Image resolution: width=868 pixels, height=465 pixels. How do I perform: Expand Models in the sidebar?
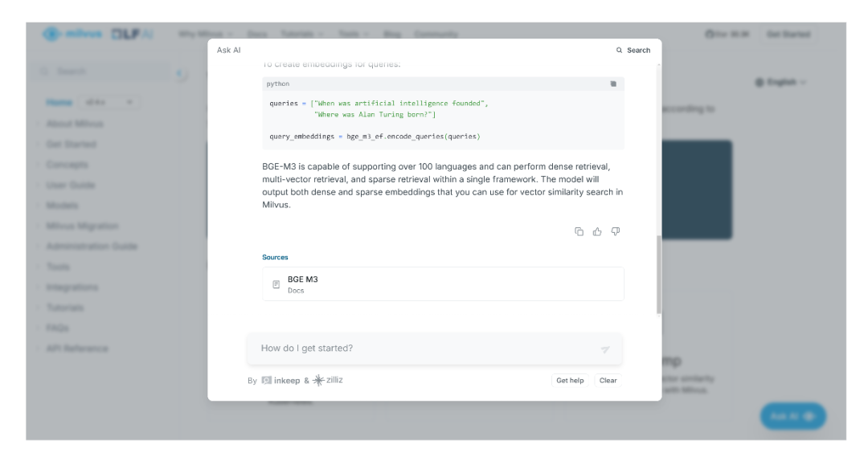(x=62, y=206)
